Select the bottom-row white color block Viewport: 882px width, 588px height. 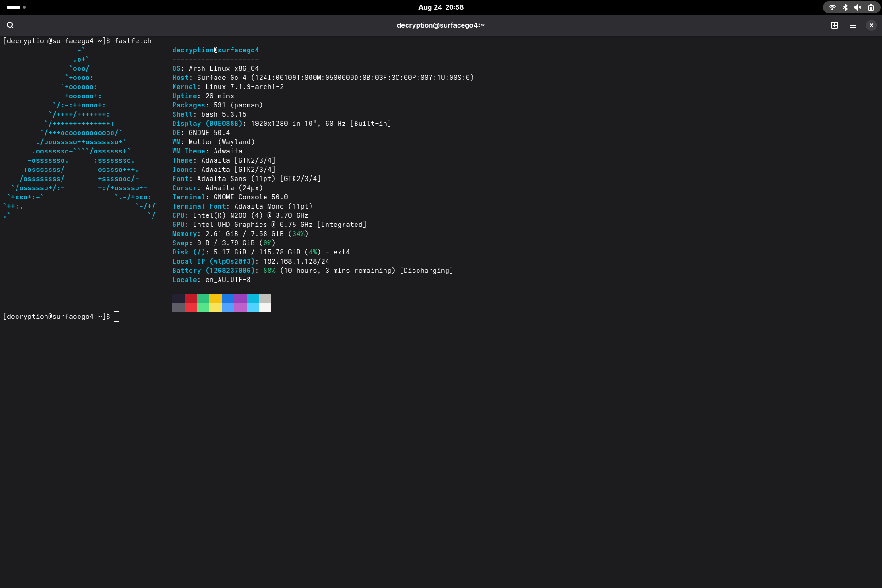(x=265, y=307)
